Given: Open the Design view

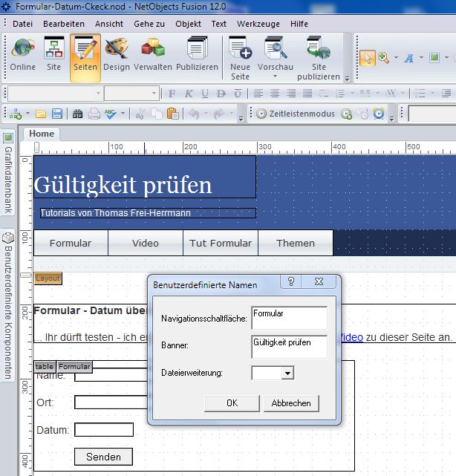Looking at the screenshot, I should click(116, 56).
